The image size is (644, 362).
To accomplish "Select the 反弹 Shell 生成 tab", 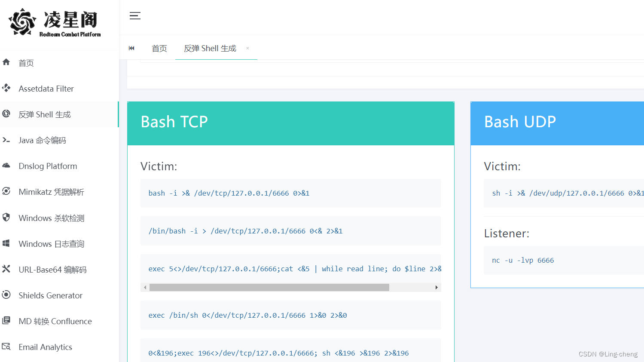I will [210, 49].
